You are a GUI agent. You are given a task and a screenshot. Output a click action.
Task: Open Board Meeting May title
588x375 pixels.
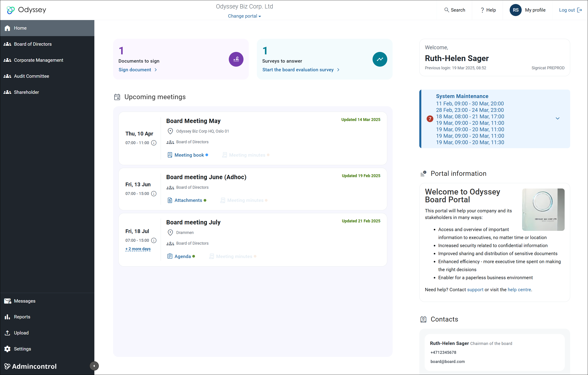tap(193, 121)
